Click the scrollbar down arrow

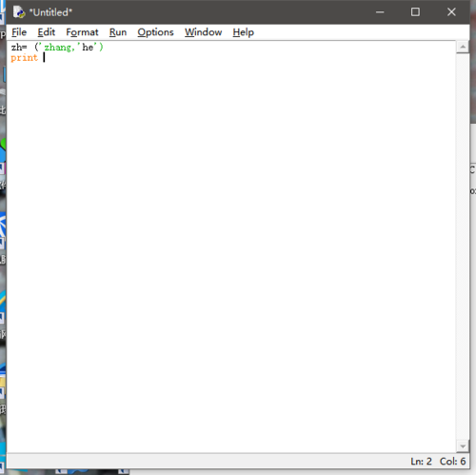pyautogui.click(x=463, y=446)
